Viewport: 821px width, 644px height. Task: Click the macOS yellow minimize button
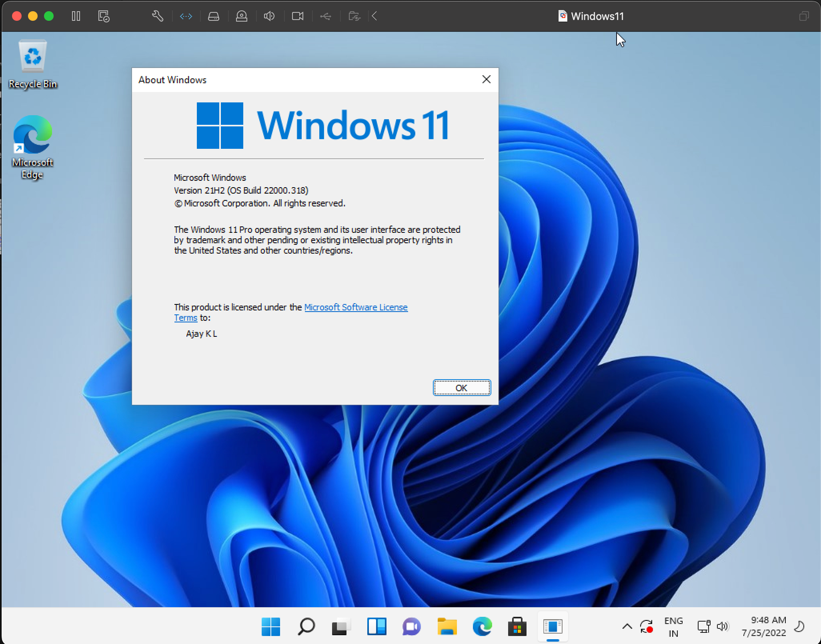click(x=33, y=16)
